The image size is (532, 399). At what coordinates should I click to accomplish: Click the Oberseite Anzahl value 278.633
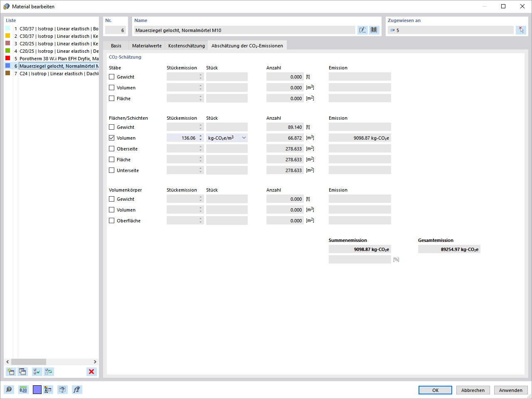[x=285, y=149]
